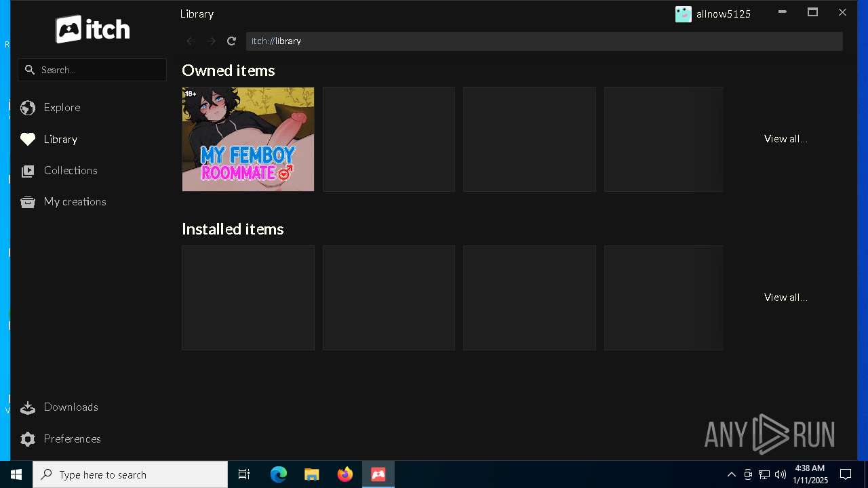The height and width of the screenshot is (488, 868).
Task: Minimize the itch window
Action: pos(782,12)
